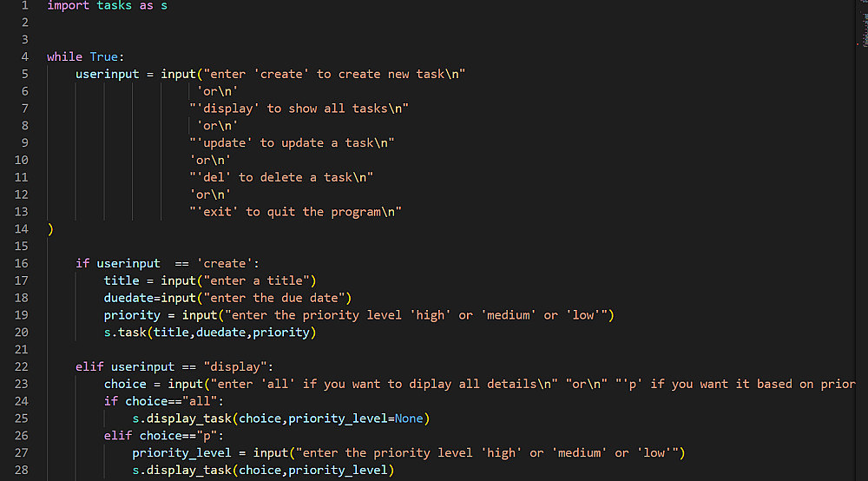Click line number 22 in the gutter
The height and width of the screenshot is (481, 868).
click(x=22, y=366)
